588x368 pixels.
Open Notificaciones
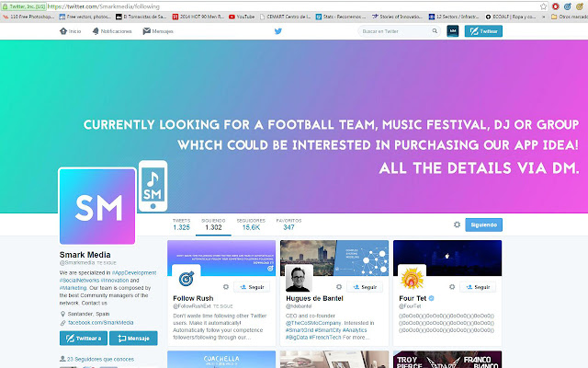[x=112, y=31]
